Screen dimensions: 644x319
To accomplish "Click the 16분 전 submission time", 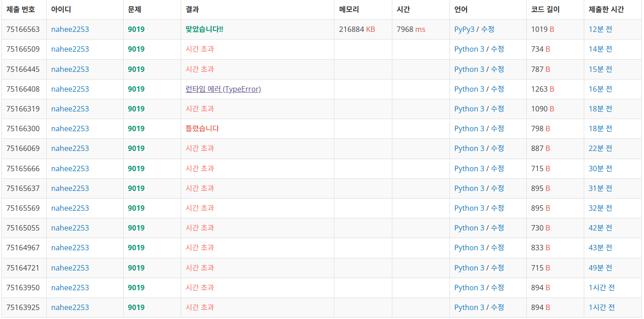I will coord(600,89).
